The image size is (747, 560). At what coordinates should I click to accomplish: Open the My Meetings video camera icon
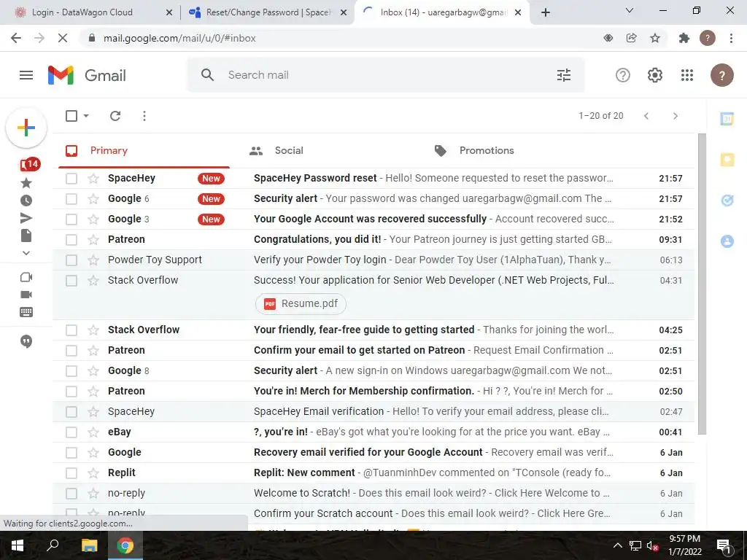click(26, 295)
